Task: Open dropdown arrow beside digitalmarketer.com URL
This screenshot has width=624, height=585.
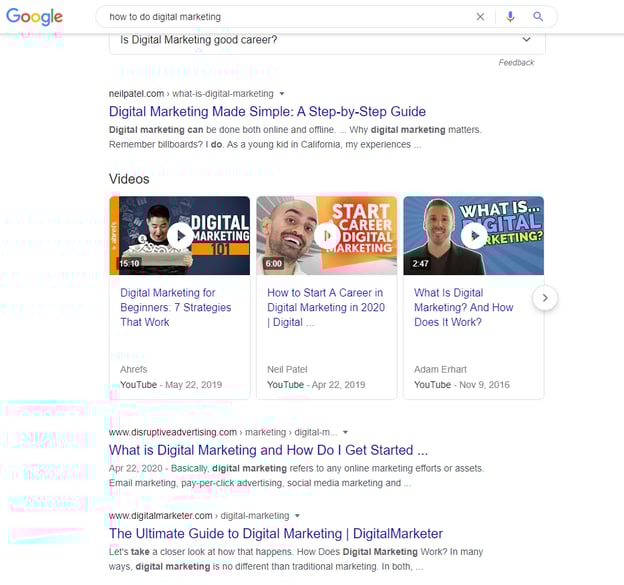Action: coord(297,516)
